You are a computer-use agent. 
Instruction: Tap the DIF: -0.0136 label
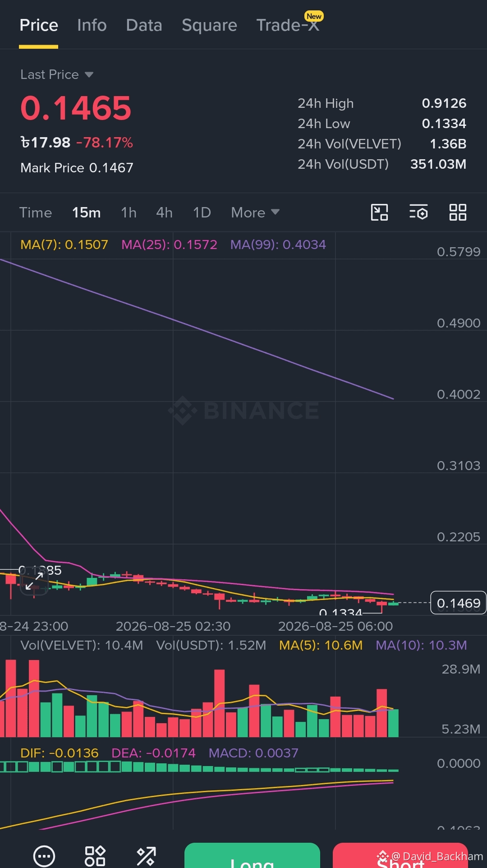tap(60, 753)
